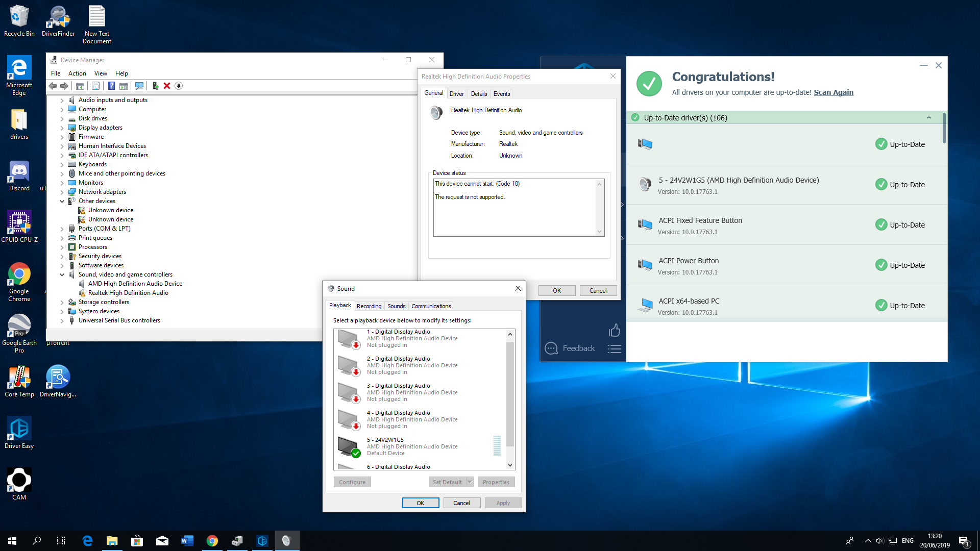
Task: Click OK in Realtek Properties dialog
Action: (x=557, y=291)
